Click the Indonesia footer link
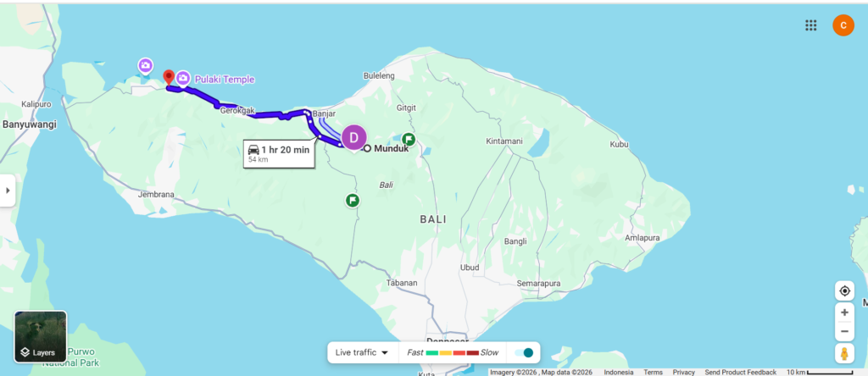 point(618,372)
